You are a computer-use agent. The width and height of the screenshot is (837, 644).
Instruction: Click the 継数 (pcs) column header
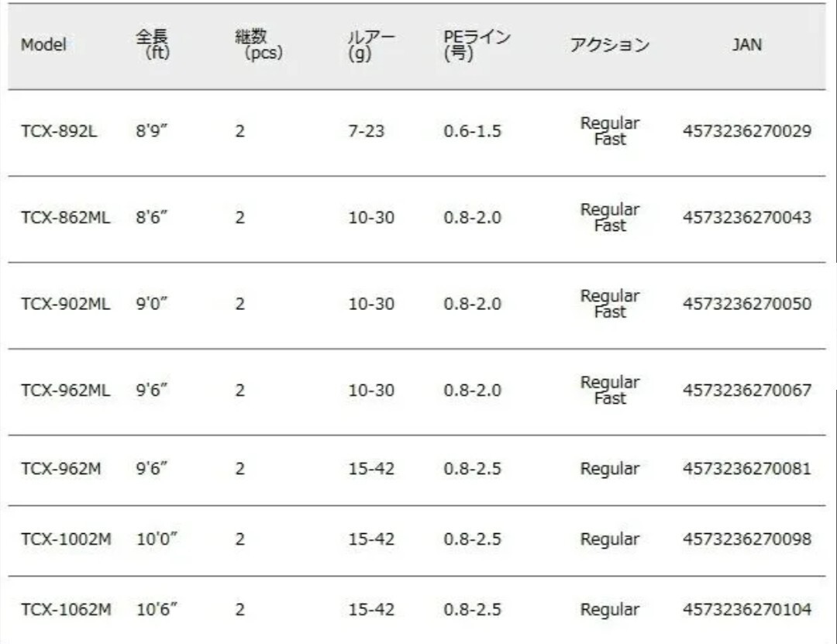coord(258,46)
